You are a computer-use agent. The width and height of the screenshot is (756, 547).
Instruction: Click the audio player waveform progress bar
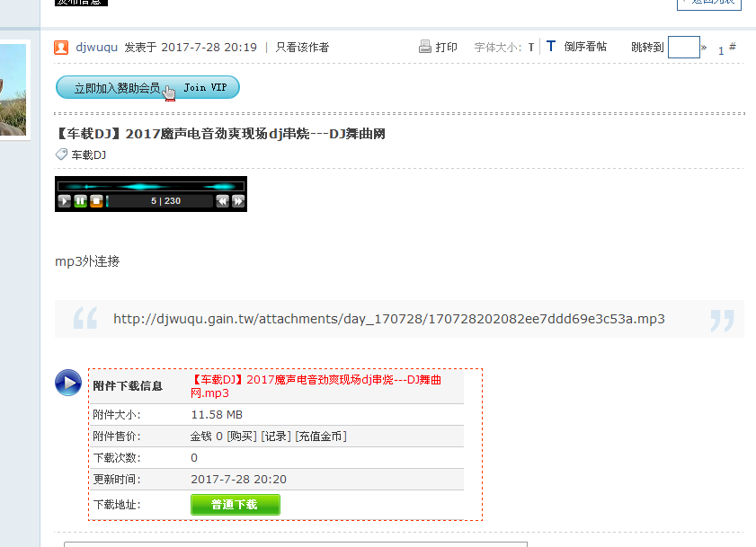(151, 186)
